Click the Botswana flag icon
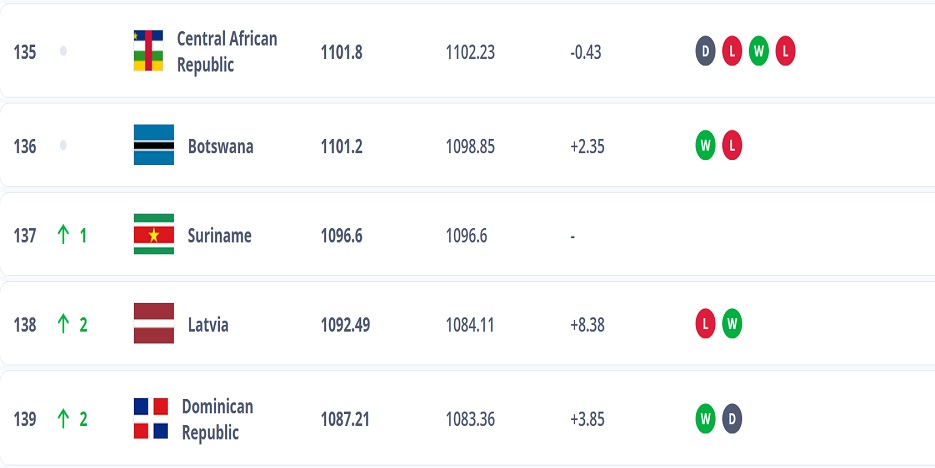935x468 pixels. [x=153, y=146]
